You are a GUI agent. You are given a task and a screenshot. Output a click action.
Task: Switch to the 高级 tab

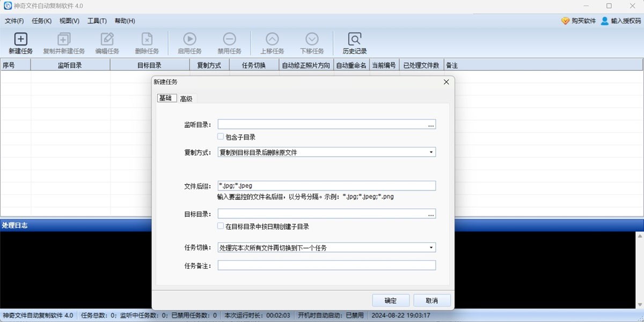pyautogui.click(x=186, y=99)
